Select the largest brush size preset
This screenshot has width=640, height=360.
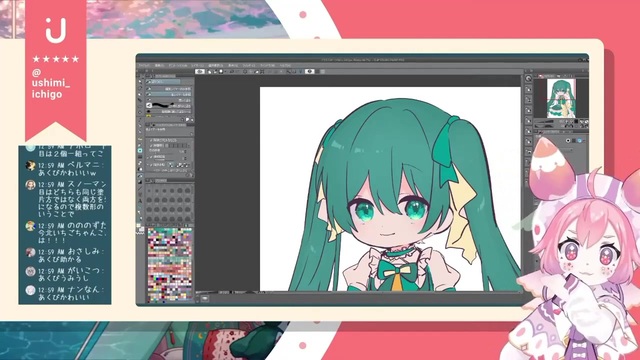(x=188, y=219)
